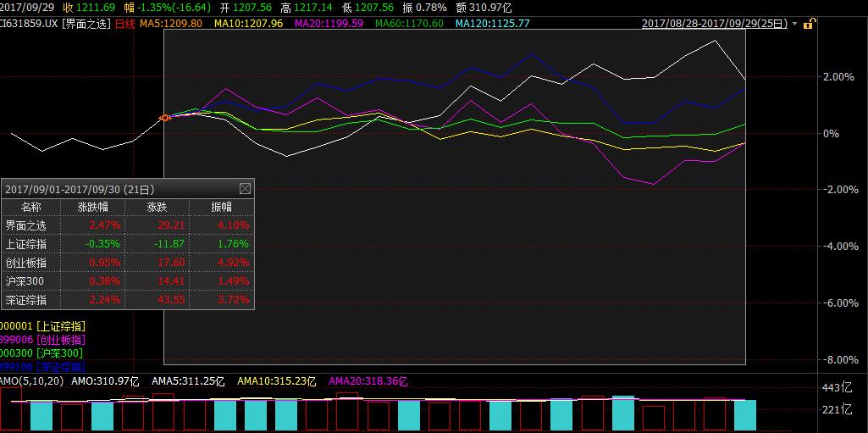Click the MA5:1209.80 indicator label
Image resolution: width=868 pixels, height=433 pixels.
[x=171, y=23]
